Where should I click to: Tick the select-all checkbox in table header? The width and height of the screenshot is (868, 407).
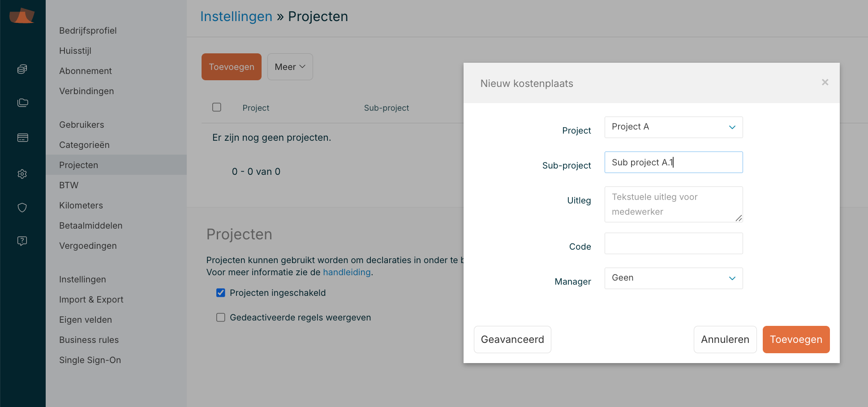217,107
